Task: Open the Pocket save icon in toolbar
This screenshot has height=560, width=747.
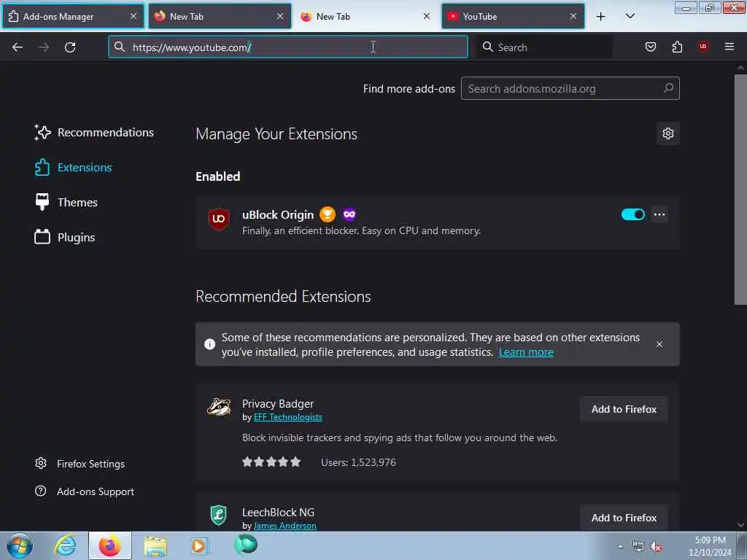Action: click(650, 47)
